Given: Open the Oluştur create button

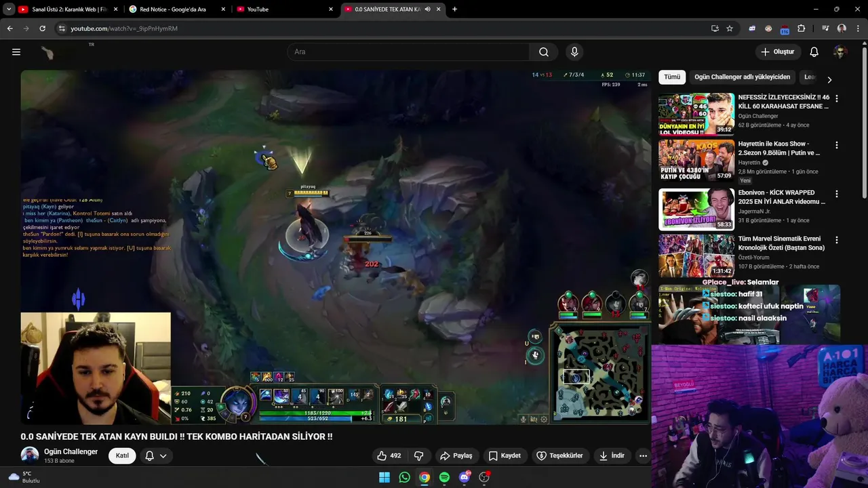Looking at the screenshot, I should pos(778,52).
